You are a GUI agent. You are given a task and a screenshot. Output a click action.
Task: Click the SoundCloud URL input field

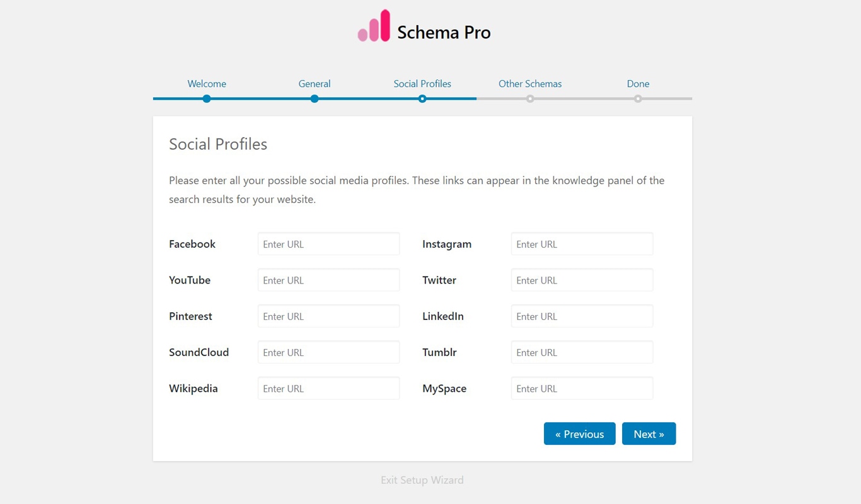point(328,352)
